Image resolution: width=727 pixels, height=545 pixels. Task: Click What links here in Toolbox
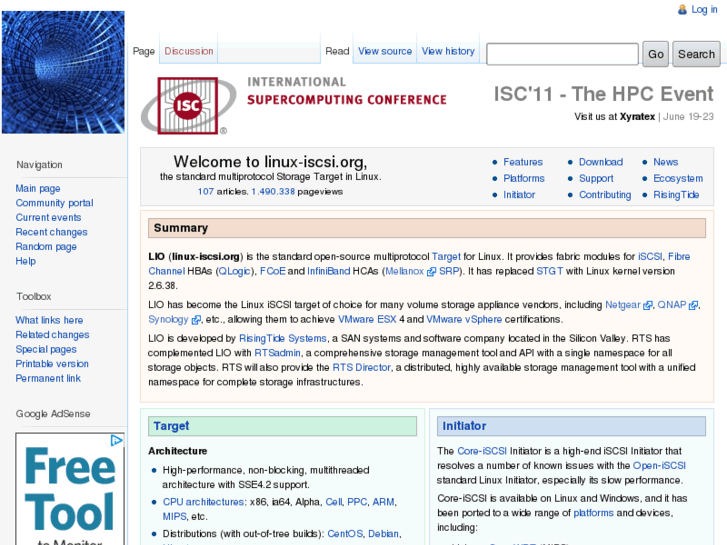click(x=49, y=320)
